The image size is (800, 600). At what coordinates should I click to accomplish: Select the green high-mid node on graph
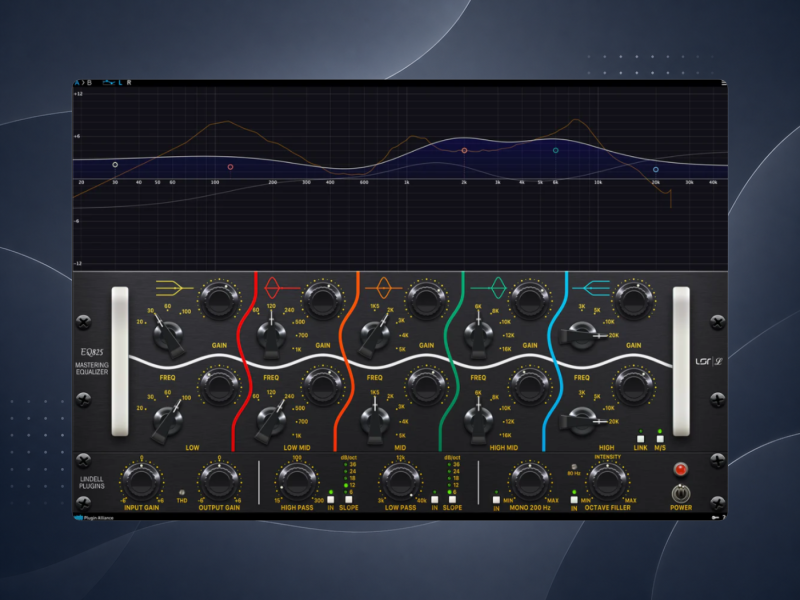(556, 151)
